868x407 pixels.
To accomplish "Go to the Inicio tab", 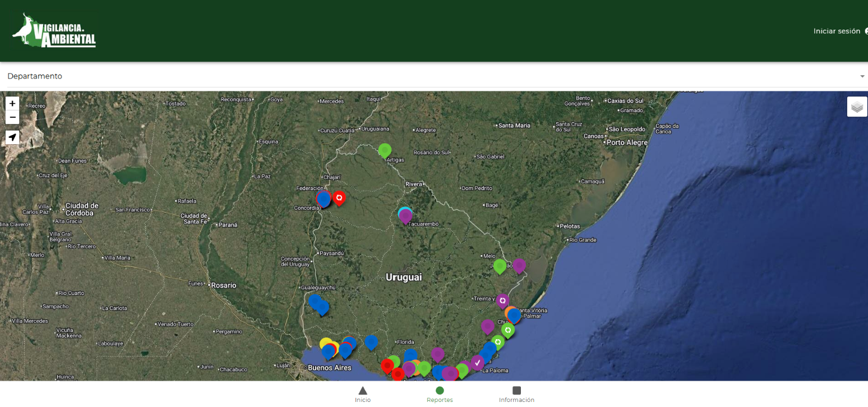I will tap(363, 395).
